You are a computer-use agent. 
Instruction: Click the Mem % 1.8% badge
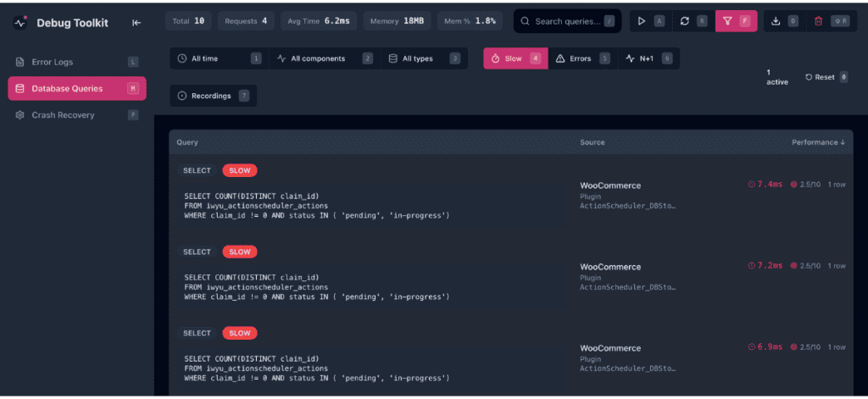470,21
